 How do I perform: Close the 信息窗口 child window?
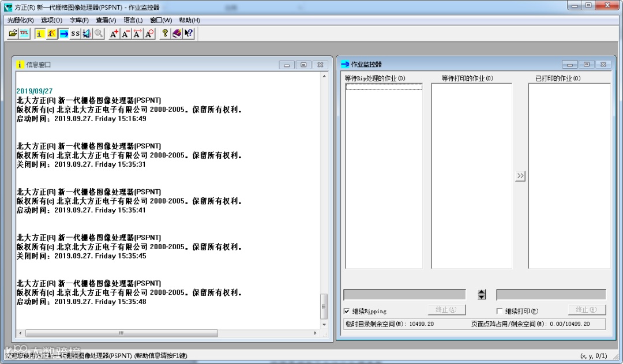[320, 65]
